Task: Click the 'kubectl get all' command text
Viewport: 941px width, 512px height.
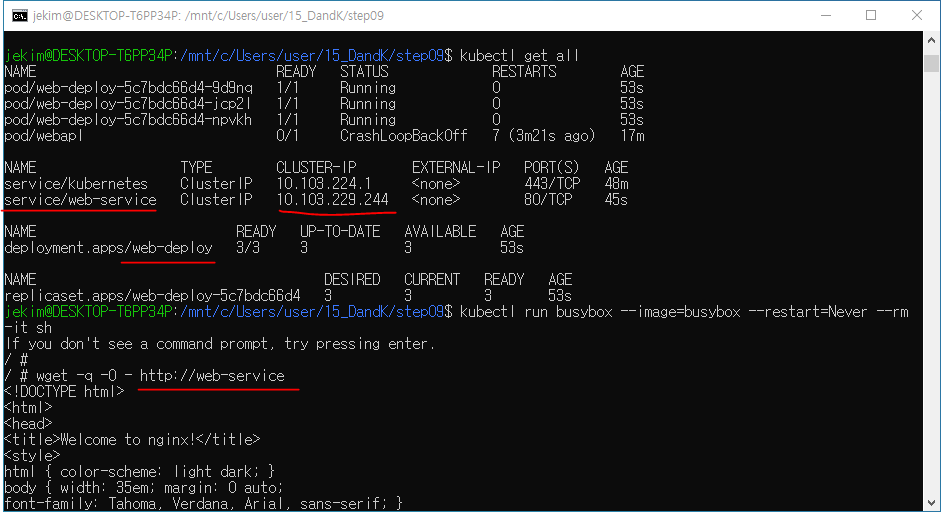Action: 520,56
